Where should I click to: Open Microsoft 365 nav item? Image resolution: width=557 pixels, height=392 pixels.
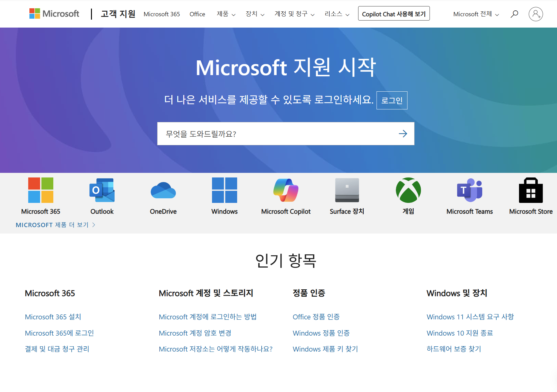tap(162, 14)
